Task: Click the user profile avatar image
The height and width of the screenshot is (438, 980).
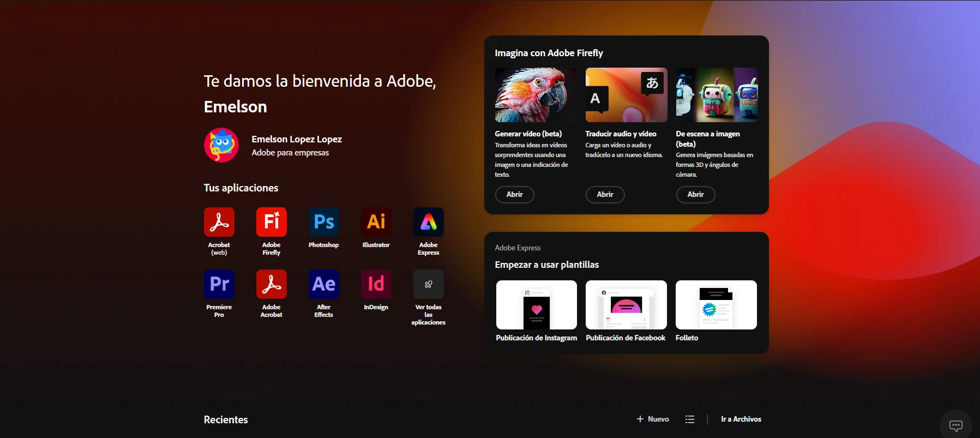Action: point(221,145)
